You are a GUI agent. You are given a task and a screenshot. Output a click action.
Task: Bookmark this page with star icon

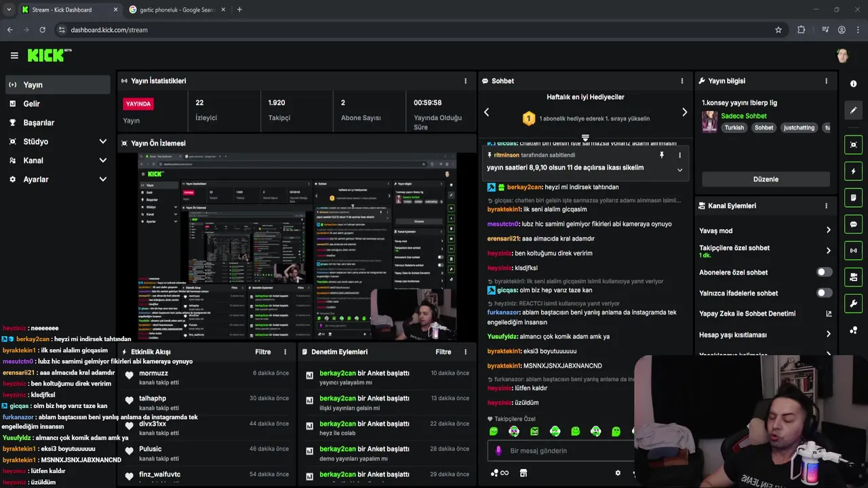(778, 30)
